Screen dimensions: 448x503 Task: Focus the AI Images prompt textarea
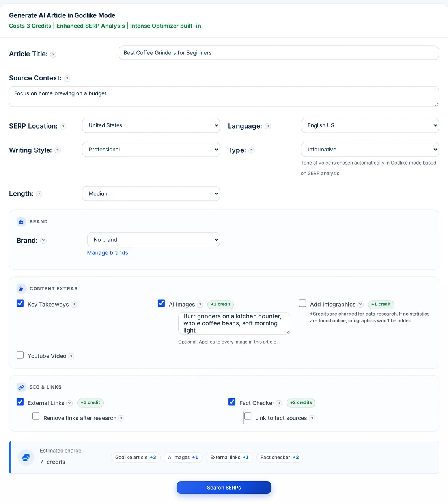click(234, 323)
